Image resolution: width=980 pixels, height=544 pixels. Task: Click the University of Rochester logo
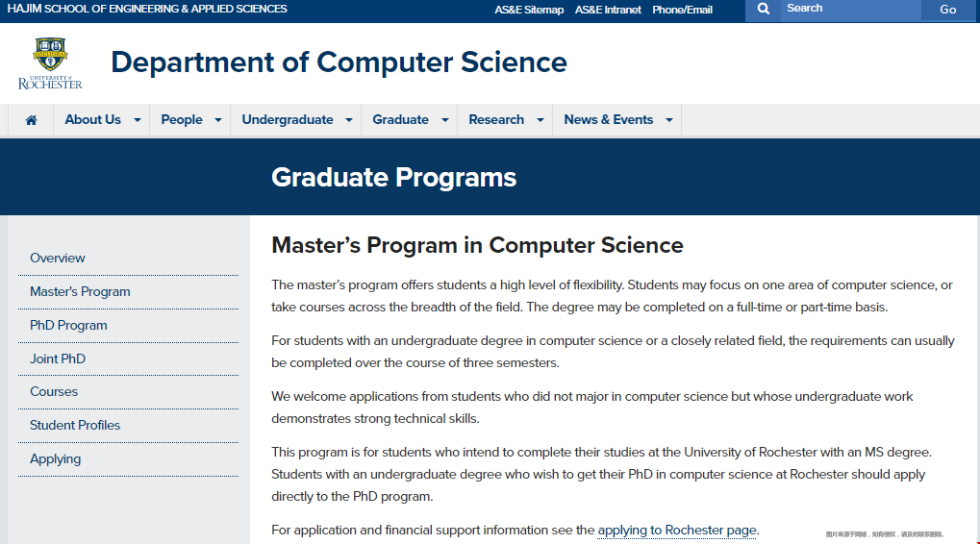[x=50, y=63]
